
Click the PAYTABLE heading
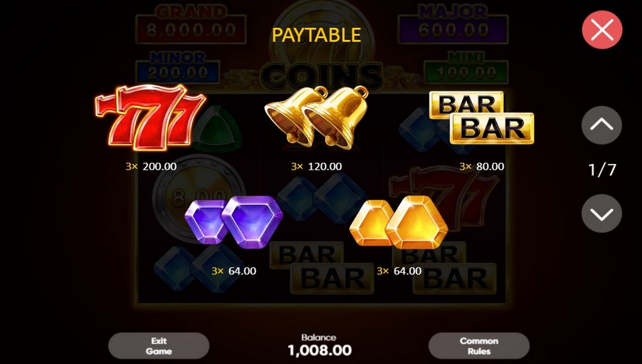point(316,35)
